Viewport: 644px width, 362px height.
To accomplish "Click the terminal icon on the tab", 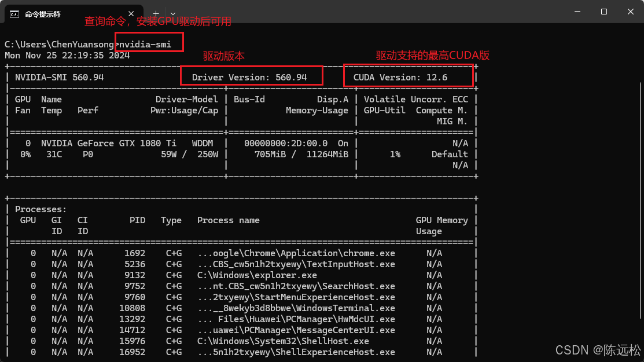I will point(14,14).
